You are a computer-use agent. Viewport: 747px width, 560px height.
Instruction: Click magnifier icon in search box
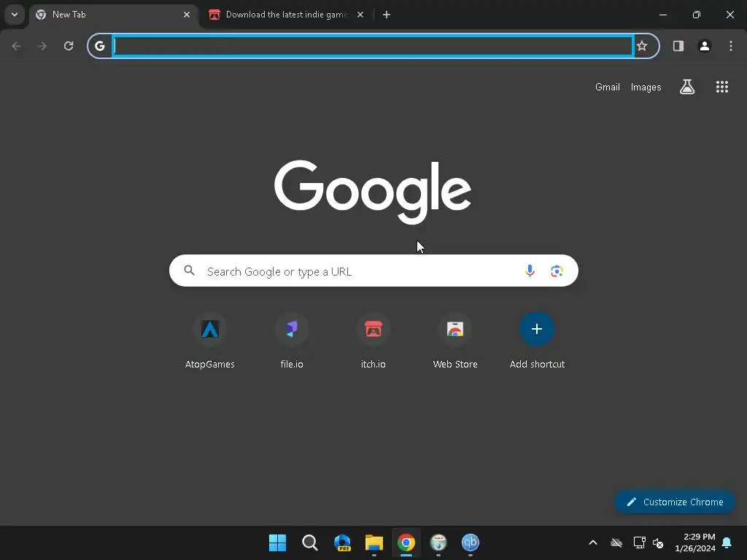pyautogui.click(x=189, y=271)
